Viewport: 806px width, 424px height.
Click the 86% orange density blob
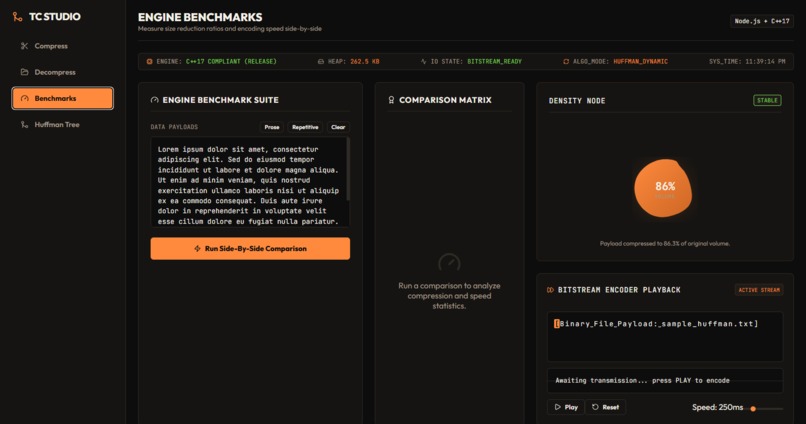coord(663,188)
